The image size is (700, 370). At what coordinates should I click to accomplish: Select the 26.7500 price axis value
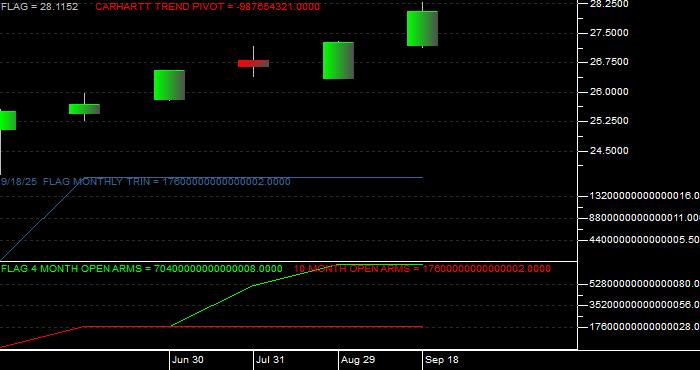[x=610, y=62]
